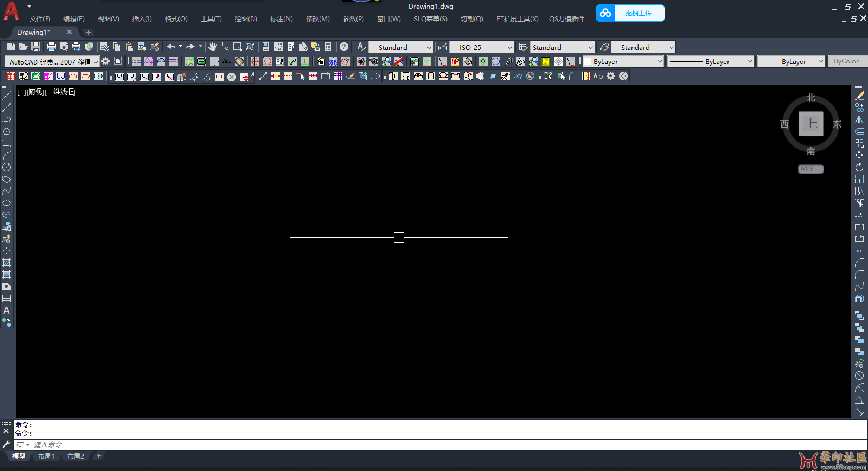The height and width of the screenshot is (471, 868).
Task: Select the Line draw tool
Action: [7, 96]
